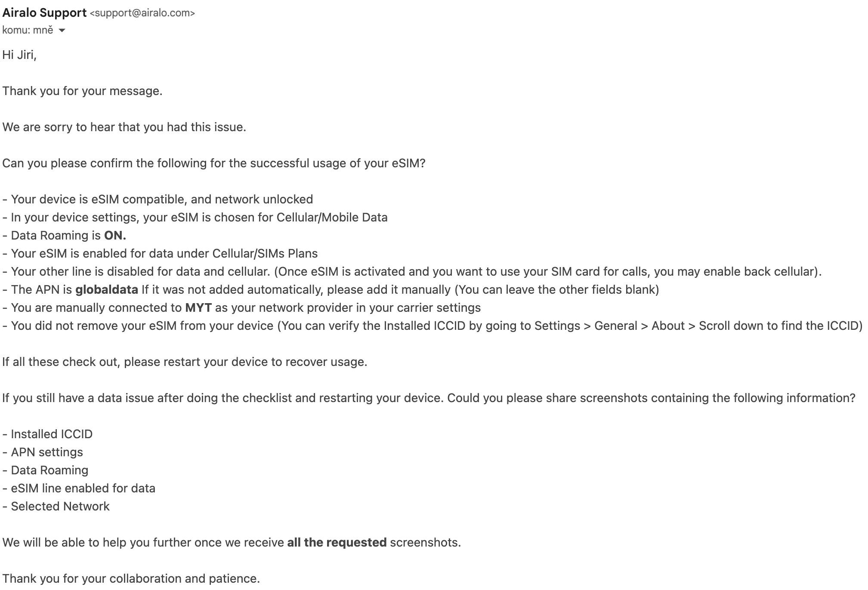Image resolution: width=868 pixels, height=590 pixels.
Task: Click the "komu: mně" recipient label
Action: 28,30
